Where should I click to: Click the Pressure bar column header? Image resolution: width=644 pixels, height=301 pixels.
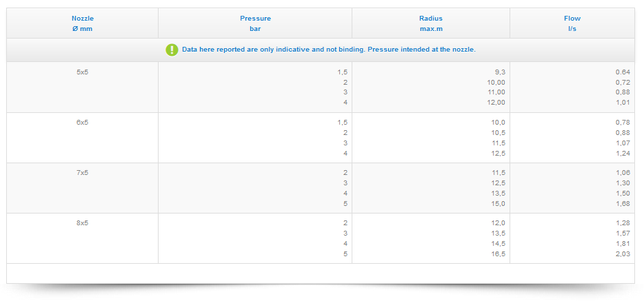click(255, 23)
